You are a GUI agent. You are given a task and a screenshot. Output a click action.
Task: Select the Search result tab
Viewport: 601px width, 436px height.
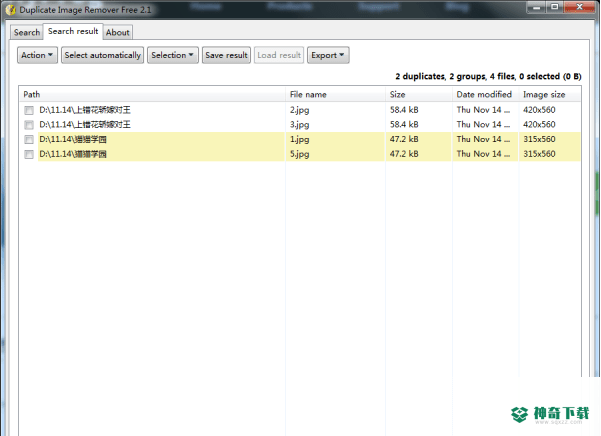click(x=73, y=31)
